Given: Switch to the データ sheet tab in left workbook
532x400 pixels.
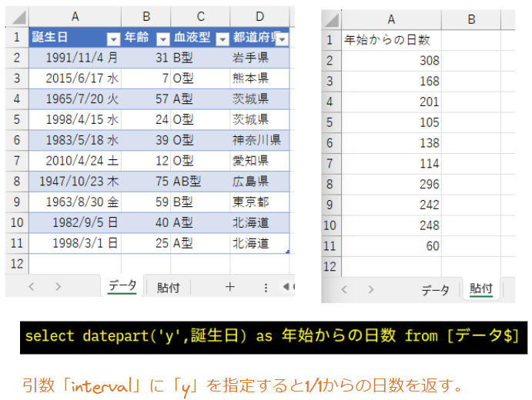Looking at the screenshot, I should click(122, 287).
